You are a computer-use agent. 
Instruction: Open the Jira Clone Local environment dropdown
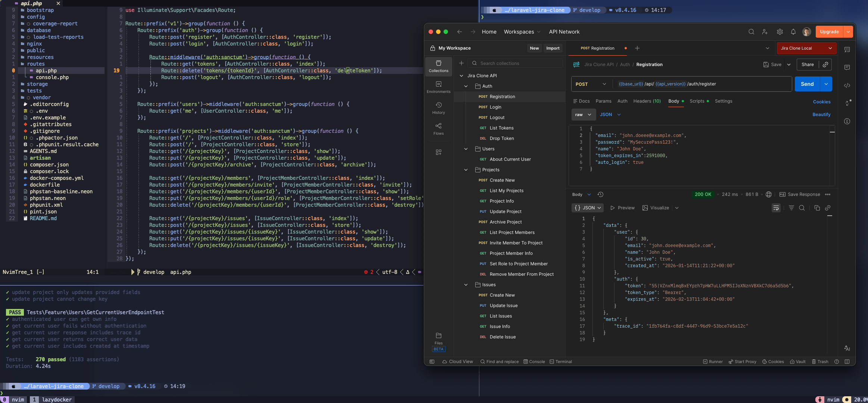click(x=806, y=48)
